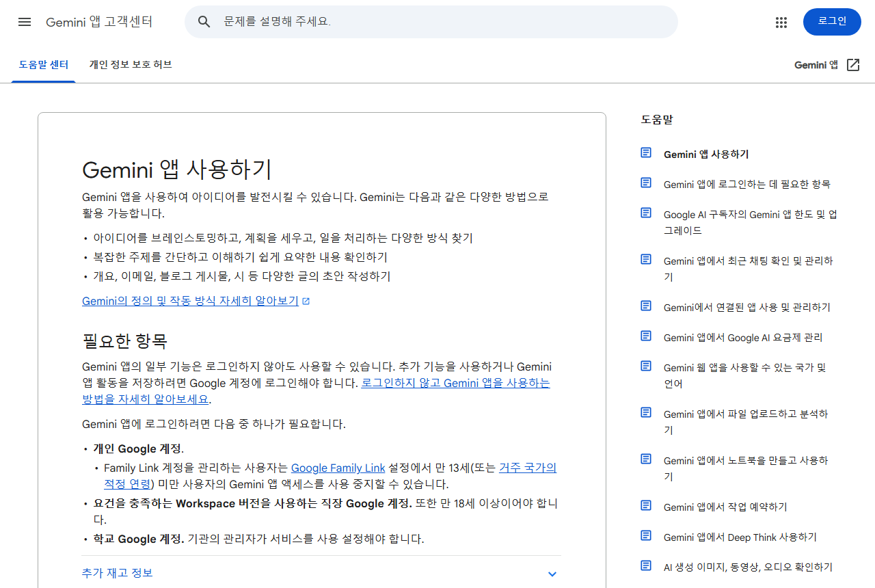The height and width of the screenshot is (588, 875).
Task: Open Gemini 앱에서 작업 예약하기 article
Action: 725,507
